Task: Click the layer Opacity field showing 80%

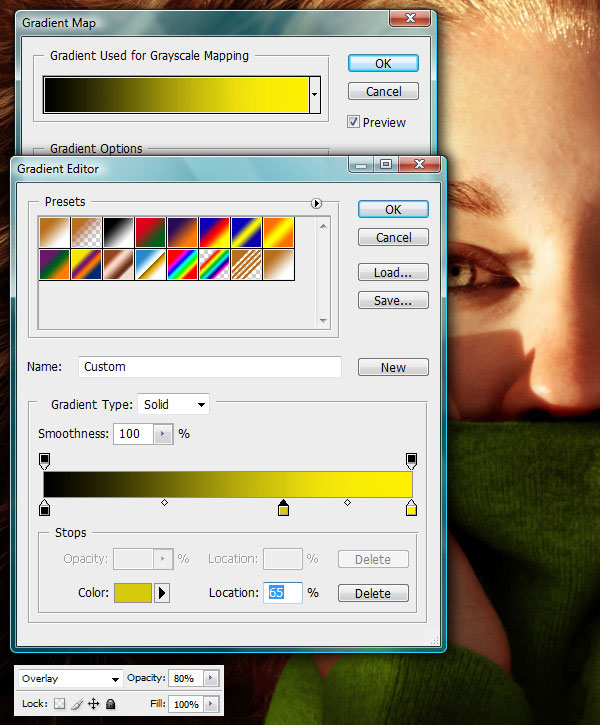Action: pyautogui.click(x=186, y=678)
